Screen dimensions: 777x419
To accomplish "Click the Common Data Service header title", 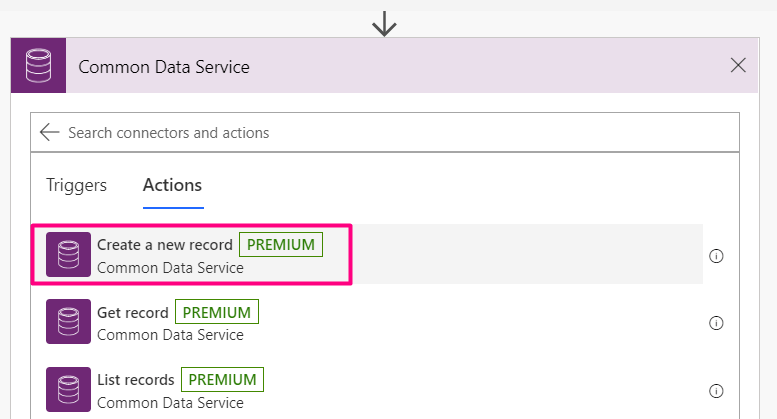I will point(164,67).
